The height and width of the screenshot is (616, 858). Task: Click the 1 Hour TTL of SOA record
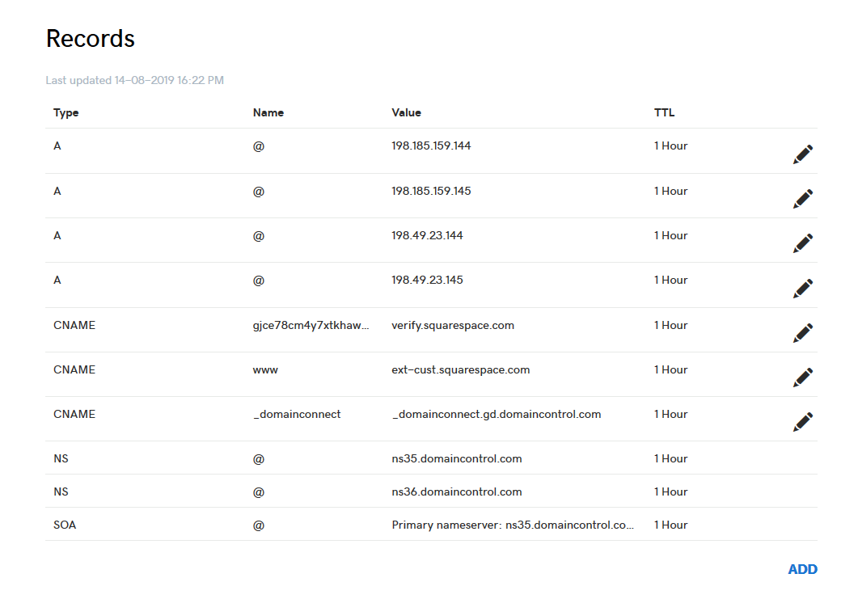pos(671,525)
